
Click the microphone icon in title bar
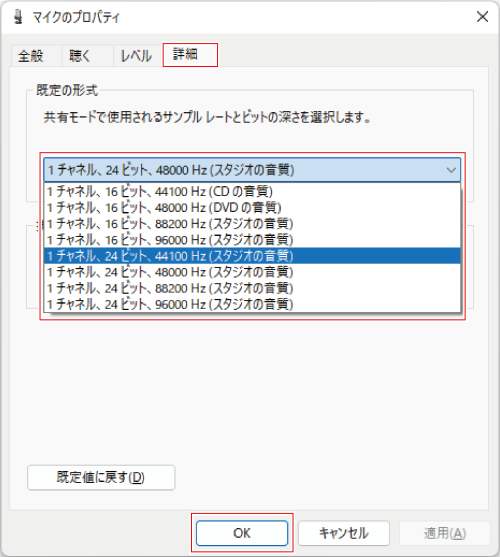coord(18,17)
